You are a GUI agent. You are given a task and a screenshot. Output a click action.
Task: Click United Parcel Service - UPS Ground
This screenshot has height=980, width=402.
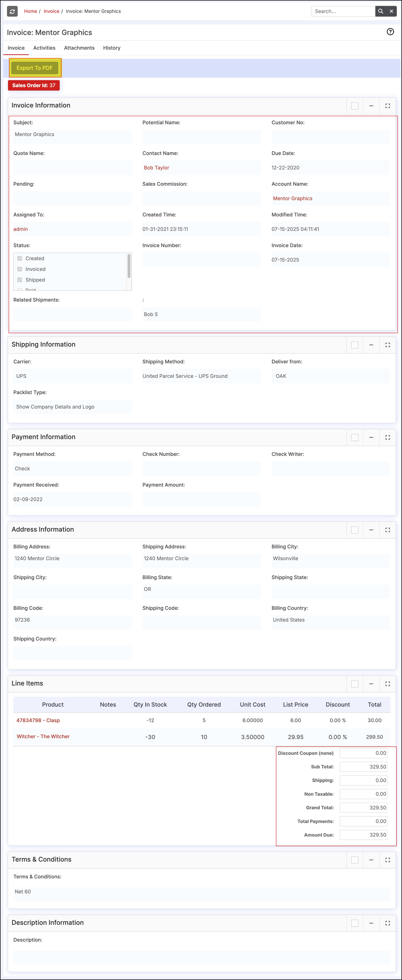click(x=185, y=376)
